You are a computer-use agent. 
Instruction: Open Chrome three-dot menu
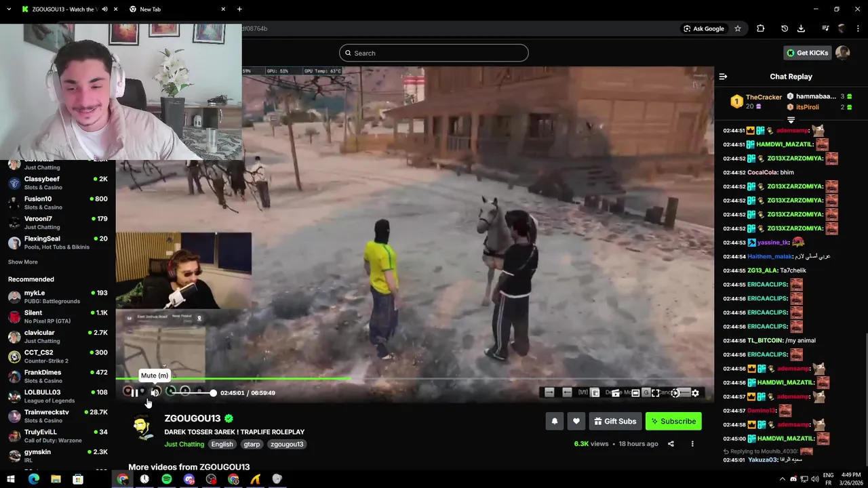(x=857, y=28)
